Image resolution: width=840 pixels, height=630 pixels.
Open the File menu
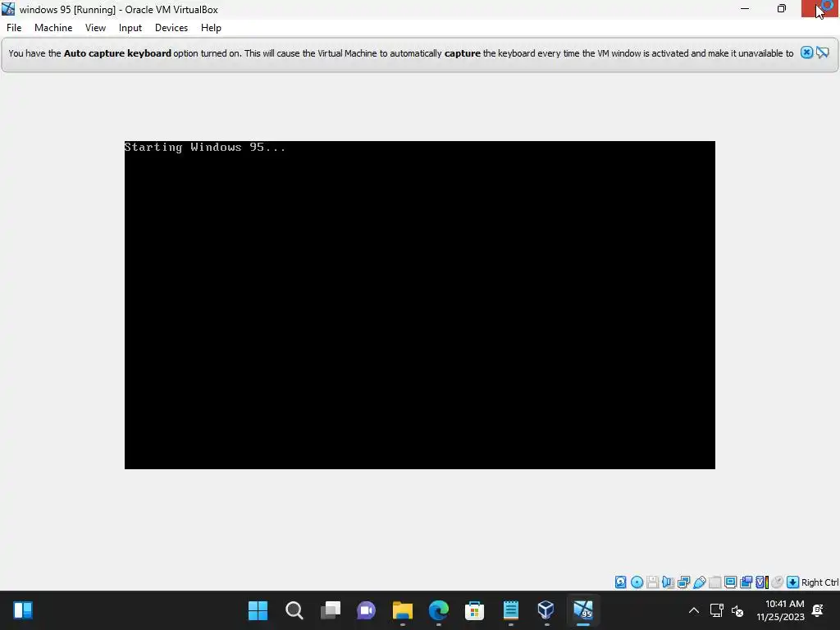(14, 28)
